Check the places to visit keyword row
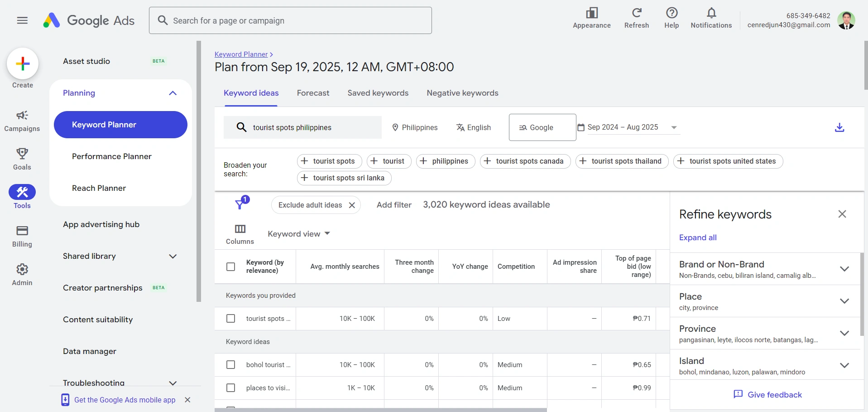The height and width of the screenshot is (412, 868). (230, 388)
